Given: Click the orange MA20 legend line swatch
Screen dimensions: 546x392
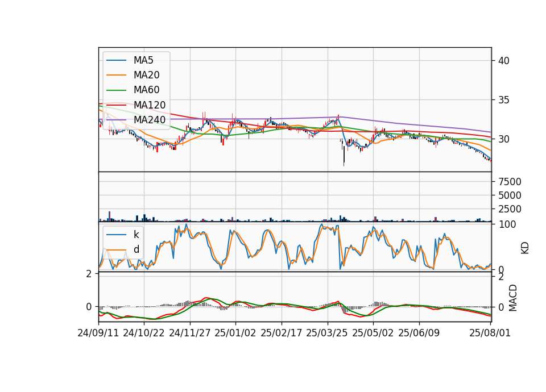Looking at the screenshot, I should point(116,75).
